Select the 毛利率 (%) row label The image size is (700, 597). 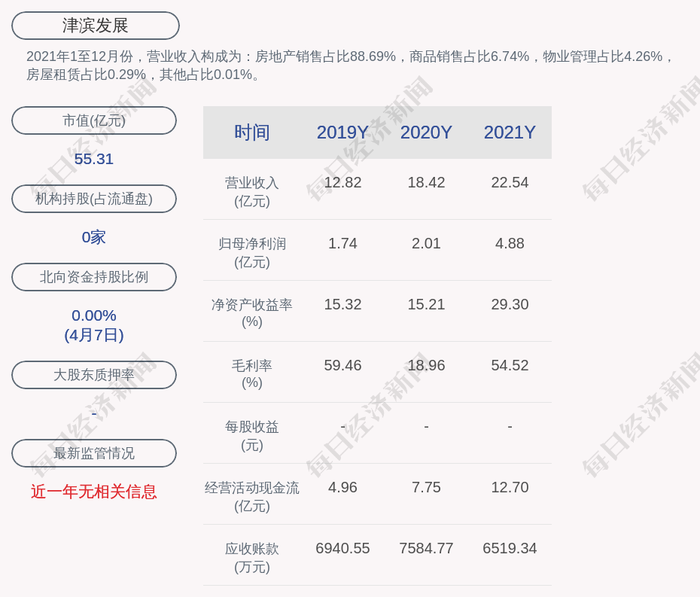[252, 374]
